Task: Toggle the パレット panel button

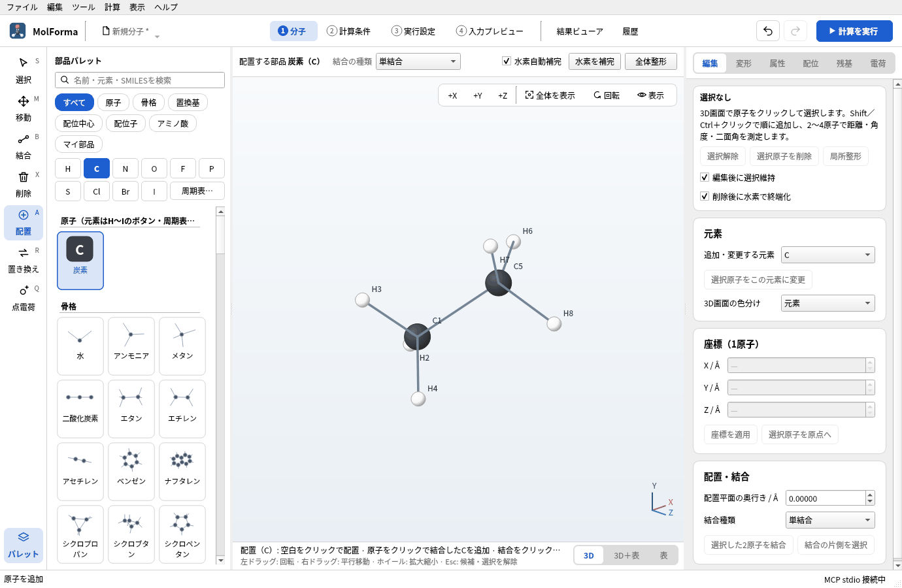Action: pos(24,545)
